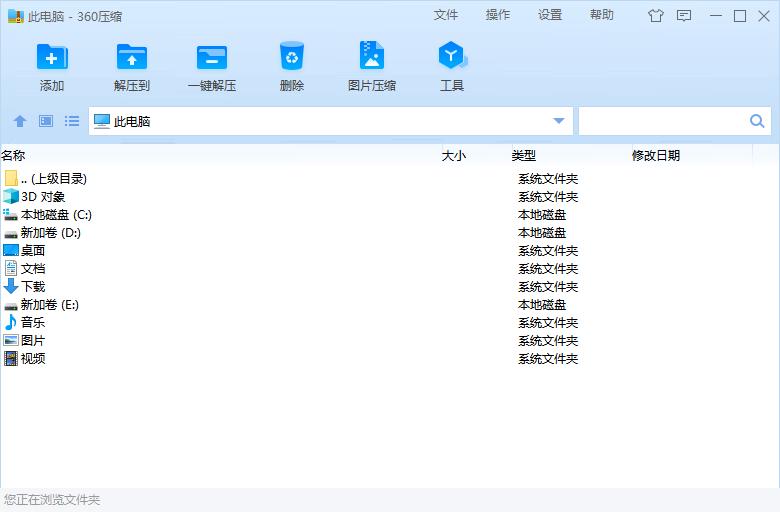Open the feedback message icon
The width and height of the screenshot is (780, 512).
pyautogui.click(x=684, y=15)
